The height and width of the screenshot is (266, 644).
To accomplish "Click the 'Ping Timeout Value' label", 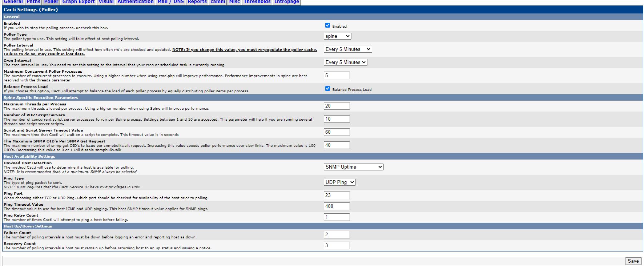I will 24,205.
